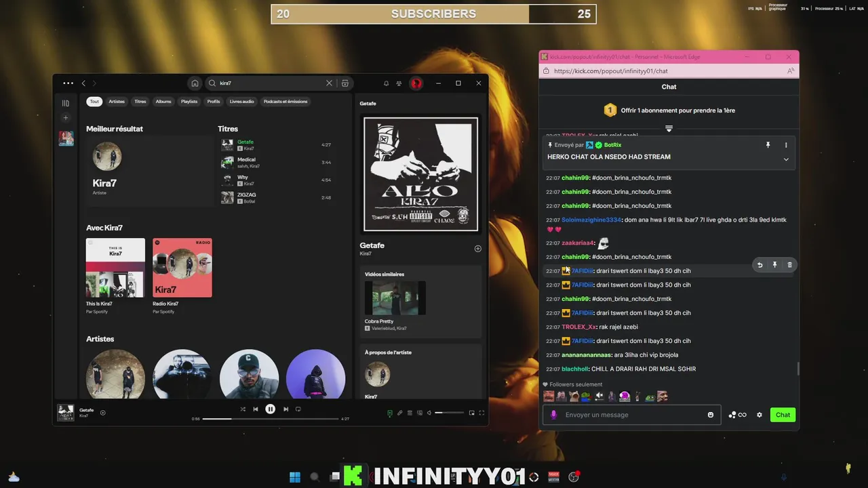The width and height of the screenshot is (868, 488).
Task: Toggle repeat in the Spotify player
Action: tap(298, 409)
